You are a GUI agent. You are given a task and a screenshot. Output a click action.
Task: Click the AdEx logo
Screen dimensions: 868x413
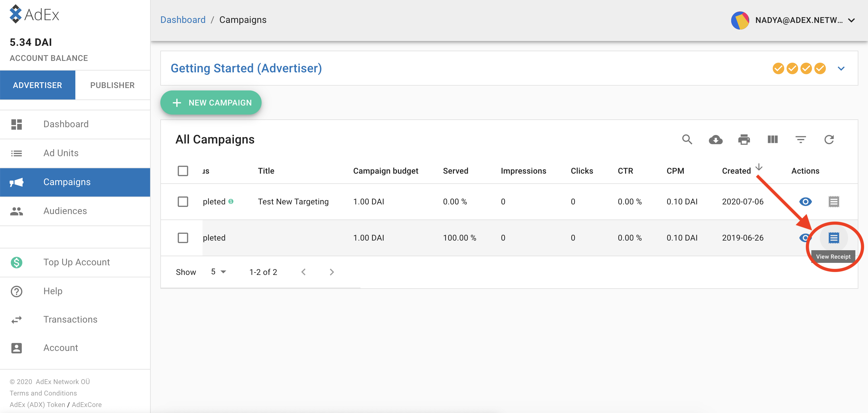(x=34, y=14)
